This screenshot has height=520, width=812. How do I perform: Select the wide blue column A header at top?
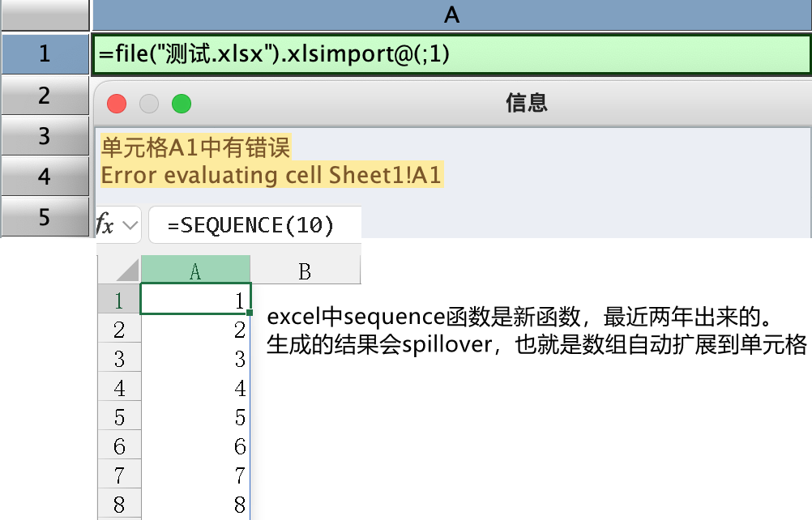(x=451, y=14)
